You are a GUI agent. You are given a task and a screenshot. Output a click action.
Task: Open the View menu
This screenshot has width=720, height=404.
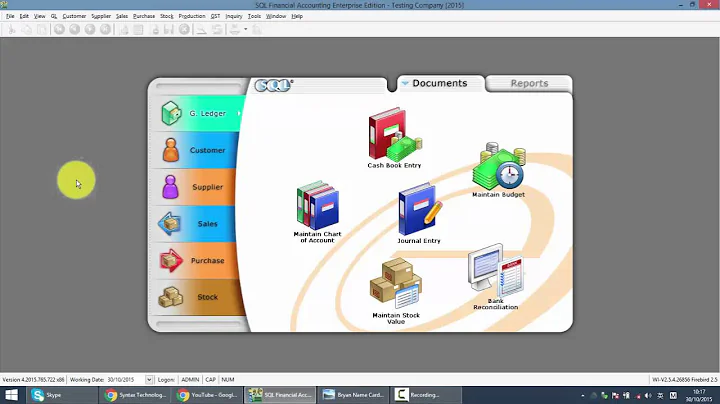[x=39, y=16]
